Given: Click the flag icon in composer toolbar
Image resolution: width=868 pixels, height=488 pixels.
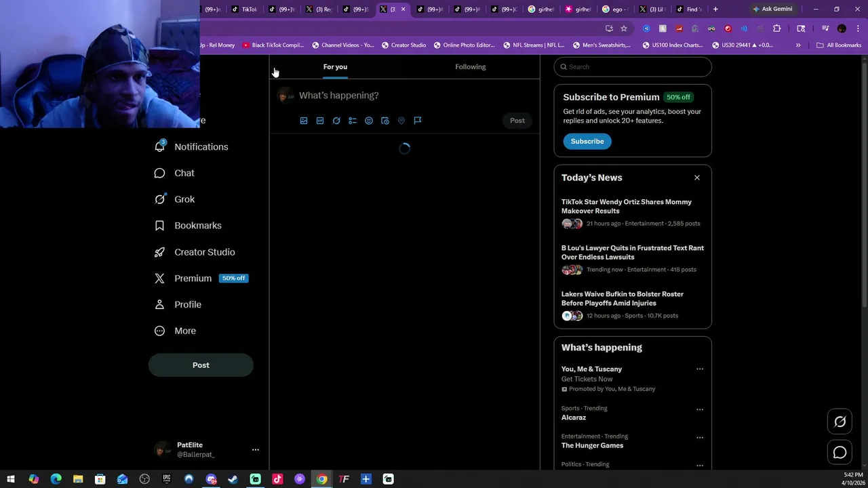Looking at the screenshot, I should coord(418,121).
